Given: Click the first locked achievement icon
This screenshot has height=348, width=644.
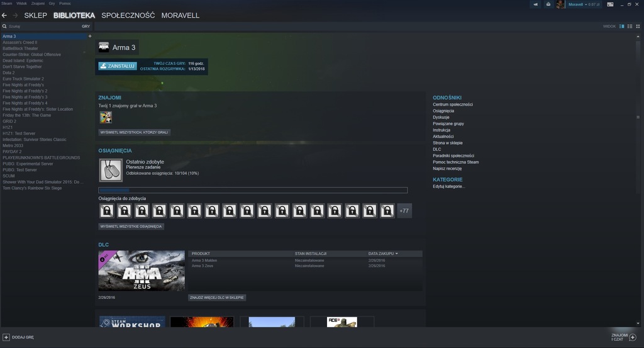Looking at the screenshot, I should point(107,211).
